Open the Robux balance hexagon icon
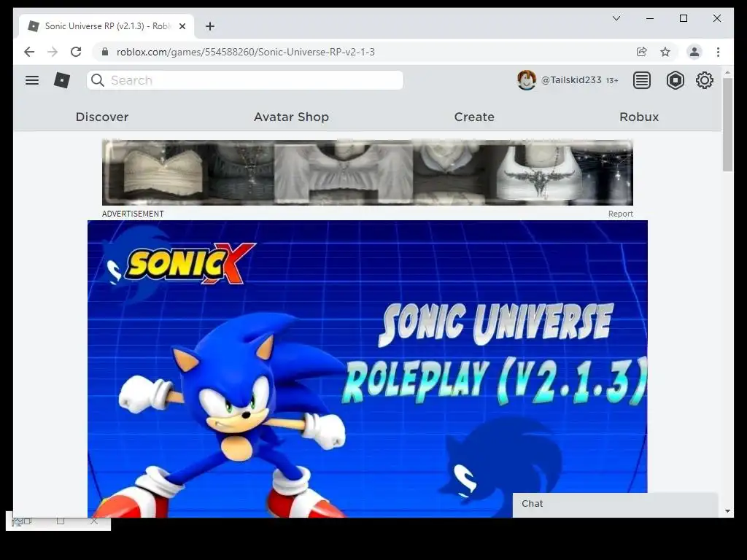This screenshot has height=560, width=747. coord(675,80)
